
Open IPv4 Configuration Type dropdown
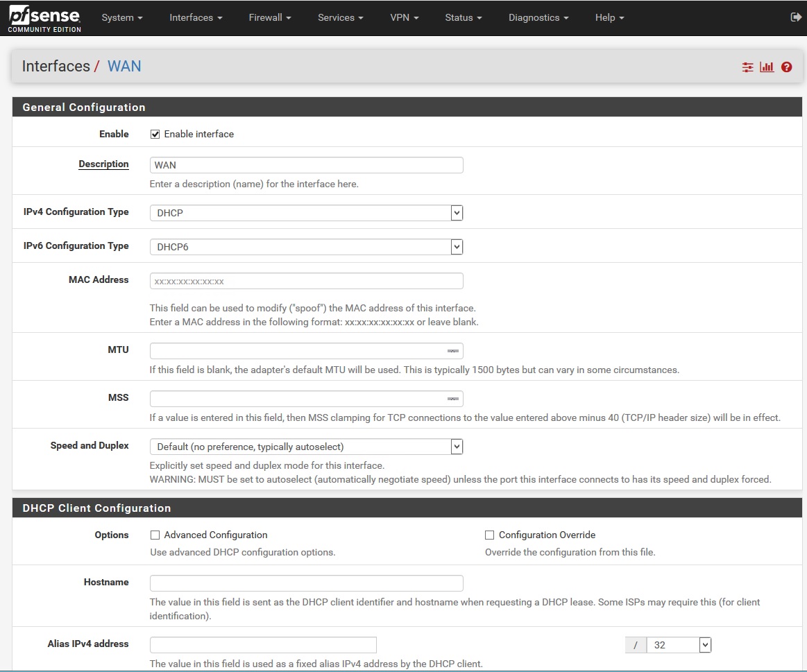[x=306, y=213]
